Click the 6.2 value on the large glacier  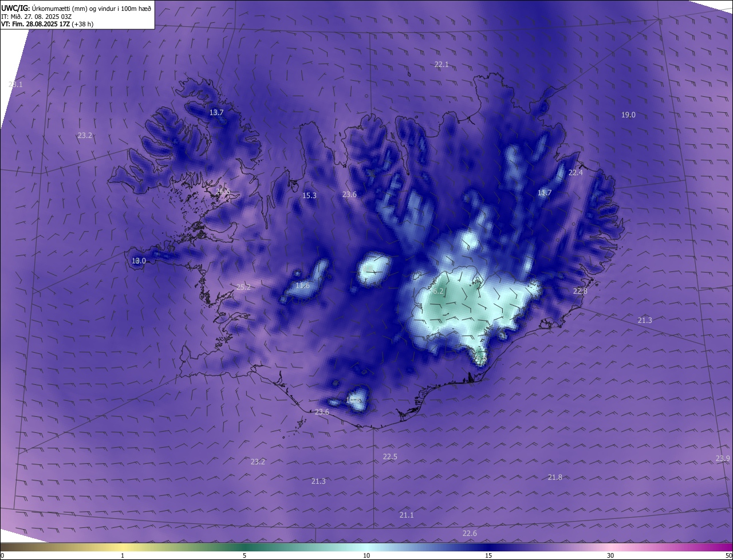point(439,291)
